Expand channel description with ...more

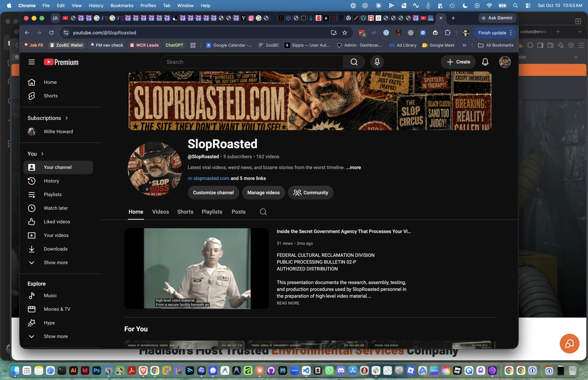click(353, 167)
